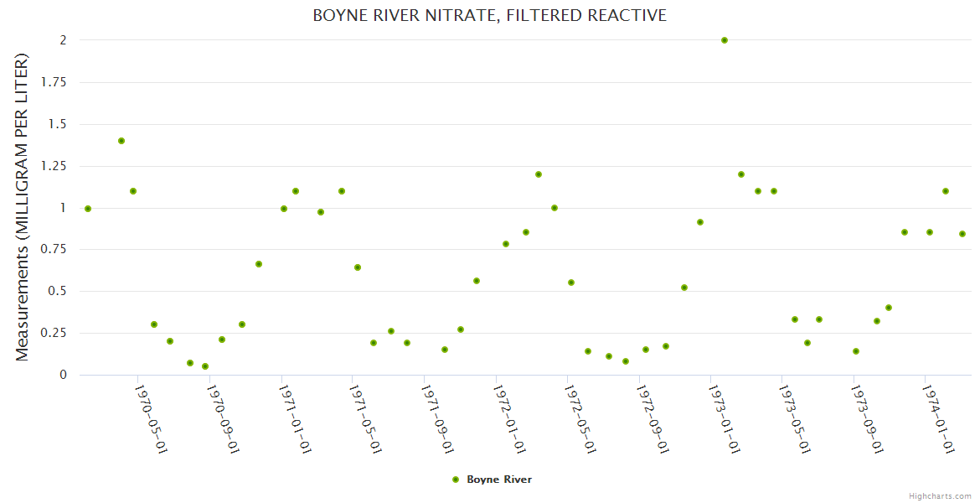Image resolution: width=980 pixels, height=503 pixels.
Task: Open the Highcharts.com credits link
Action: pos(940,495)
